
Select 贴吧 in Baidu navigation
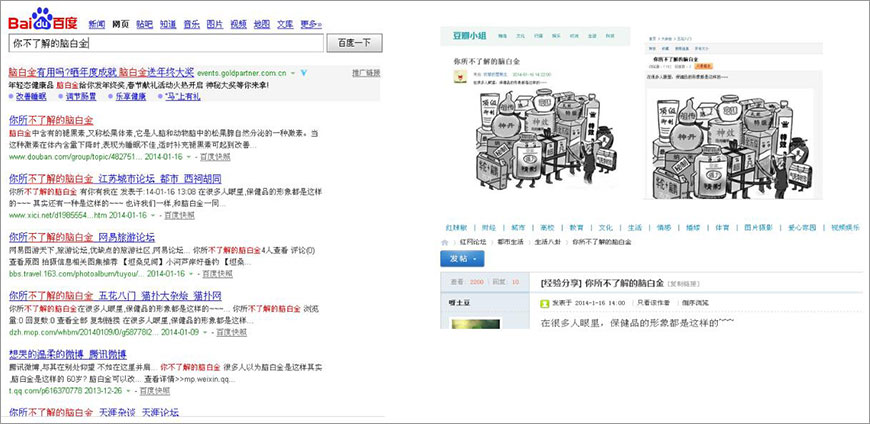tap(144, 23)
